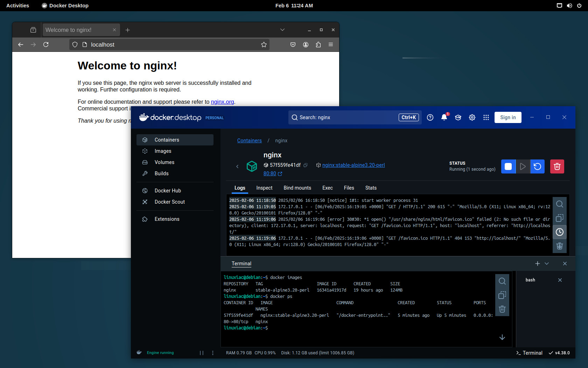Copy terminal output
Image resolution: width=588 pixels, height=368 pixels.
(x=502, y=295)
